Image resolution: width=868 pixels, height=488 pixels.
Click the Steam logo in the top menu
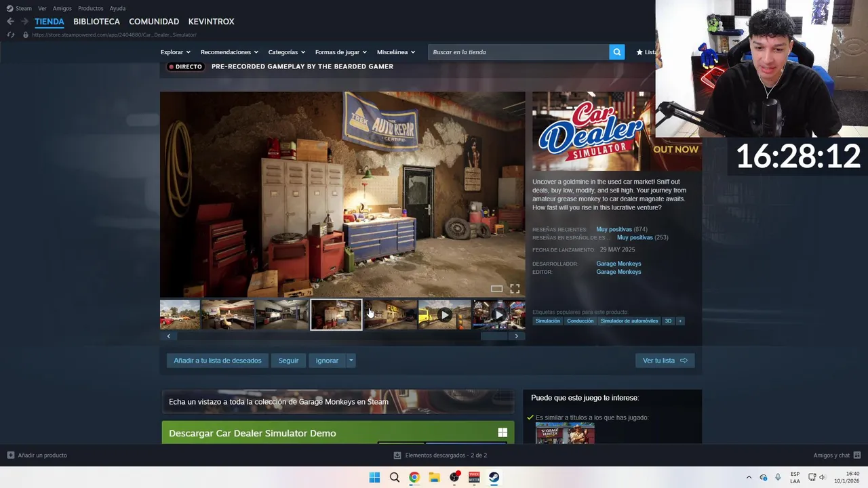coord(9,8)
